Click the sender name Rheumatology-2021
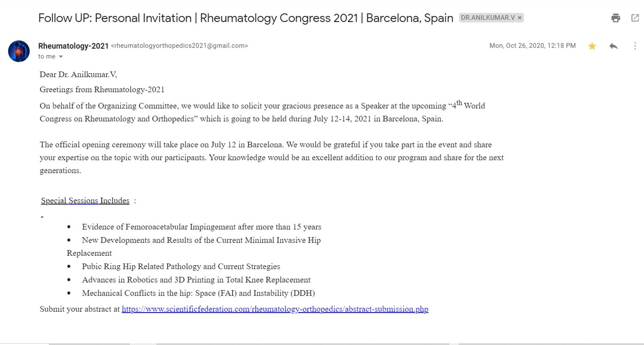This screenshot has width=644, height=345. 73,46
